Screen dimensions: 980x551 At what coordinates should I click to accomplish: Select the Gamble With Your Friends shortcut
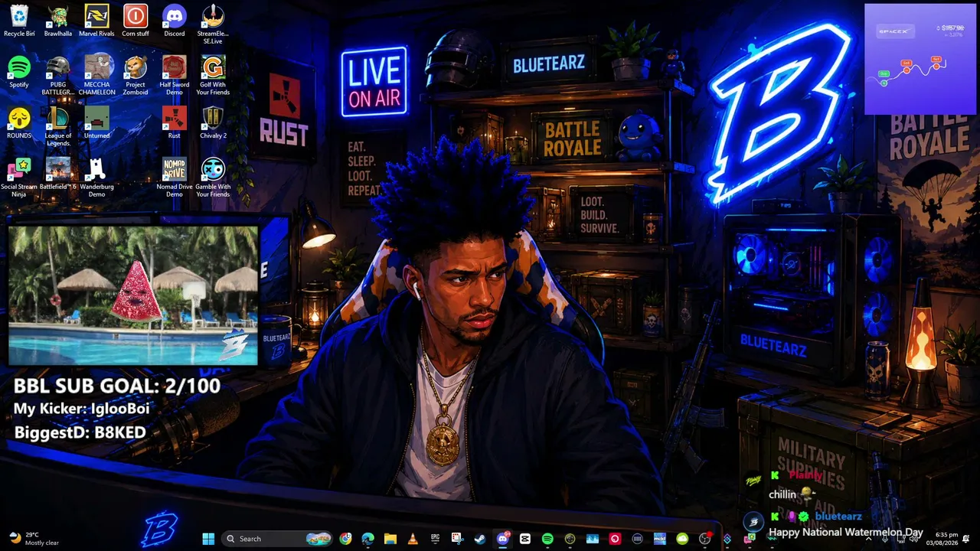(213, 178)
